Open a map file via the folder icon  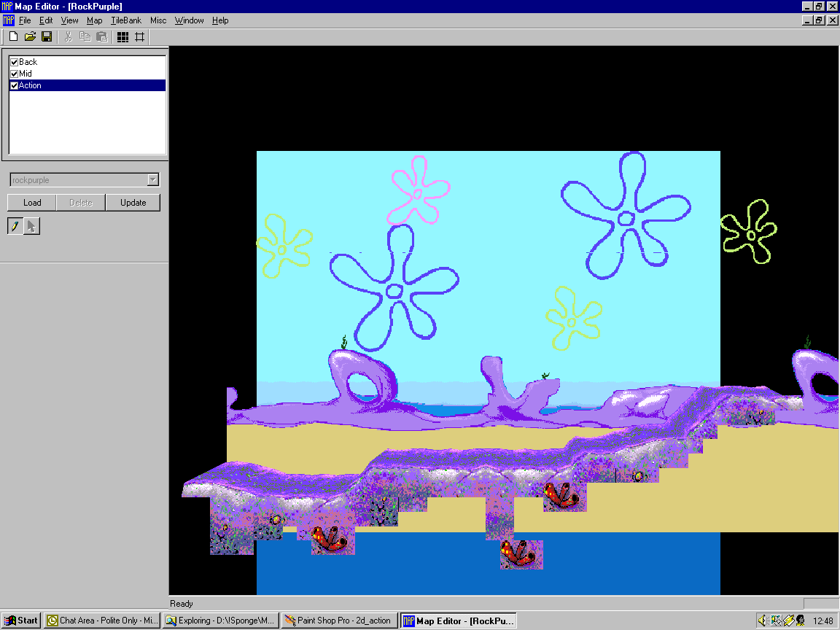[30, 36]
